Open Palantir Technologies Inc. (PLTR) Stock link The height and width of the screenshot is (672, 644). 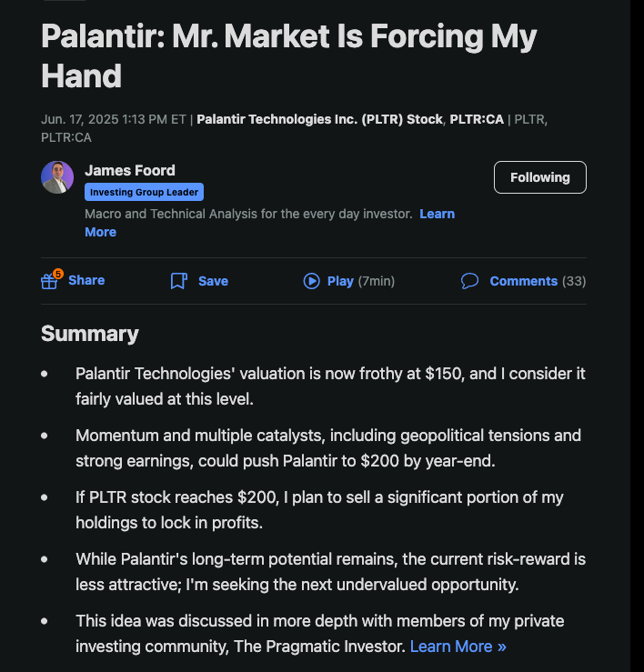point(319,119)
